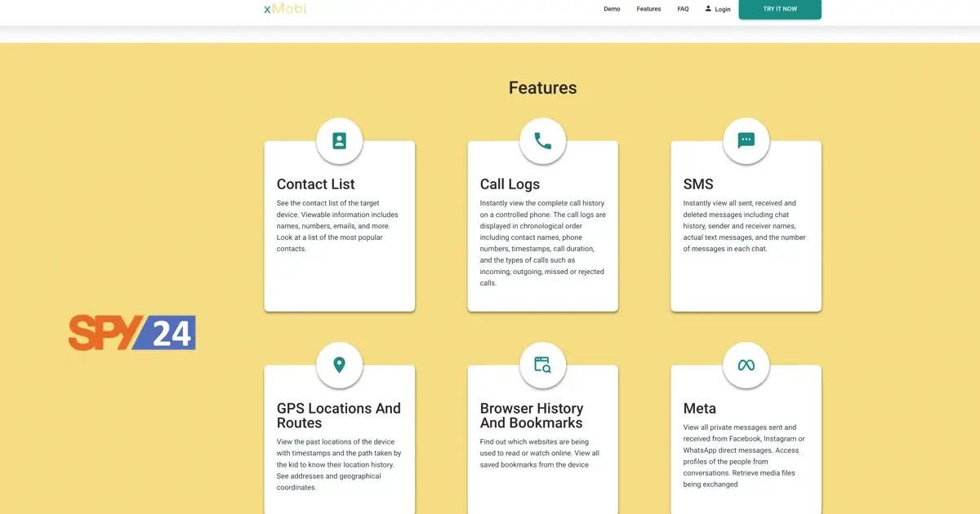Select the Browser History And Bookmarks heading

(x=532, y=415)
